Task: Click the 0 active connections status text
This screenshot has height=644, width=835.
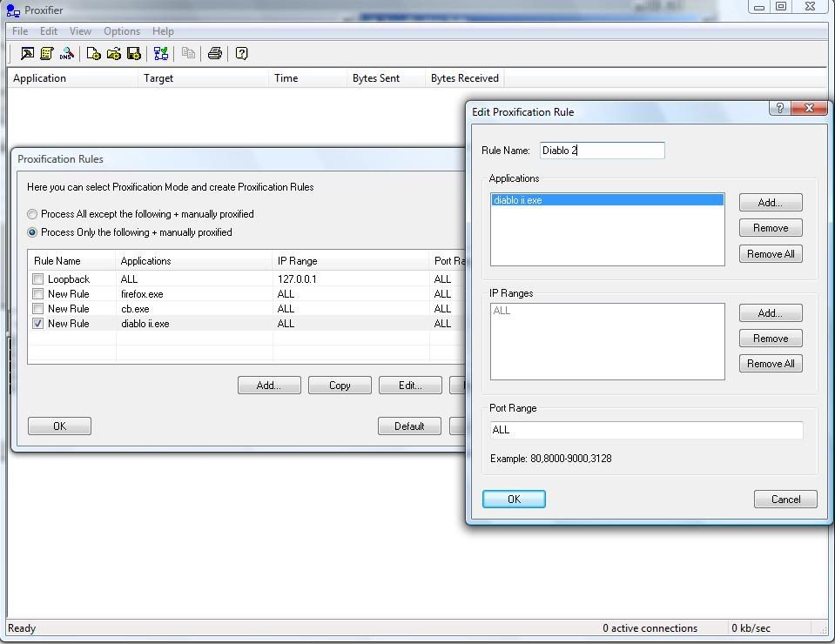Action: [x=650, y=628]
